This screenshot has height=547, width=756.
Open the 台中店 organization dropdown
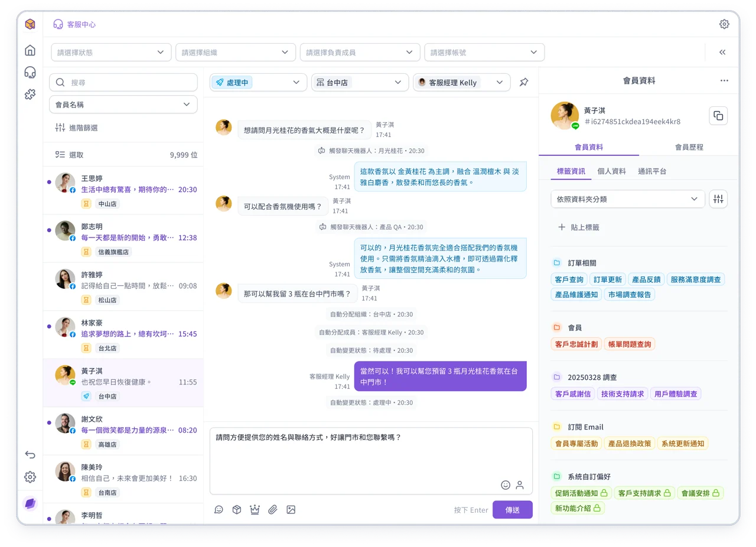tap(360, 82)
